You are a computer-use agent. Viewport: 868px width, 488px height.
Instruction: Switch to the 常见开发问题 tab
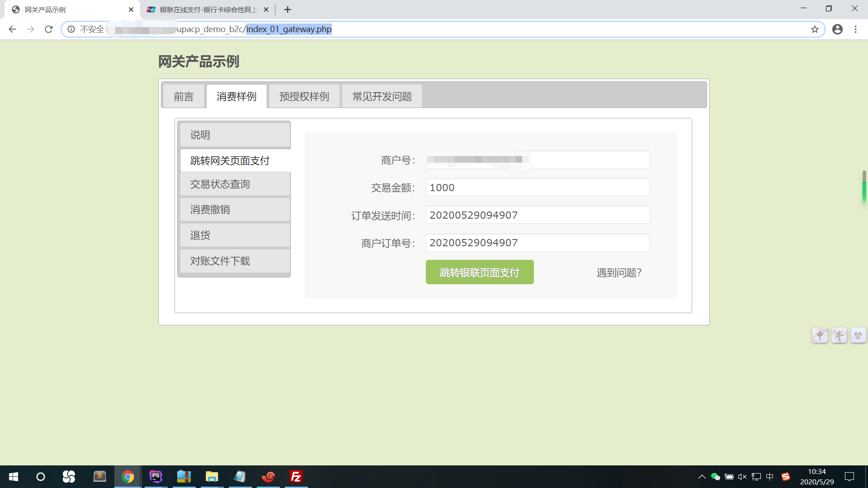point(382,96)
